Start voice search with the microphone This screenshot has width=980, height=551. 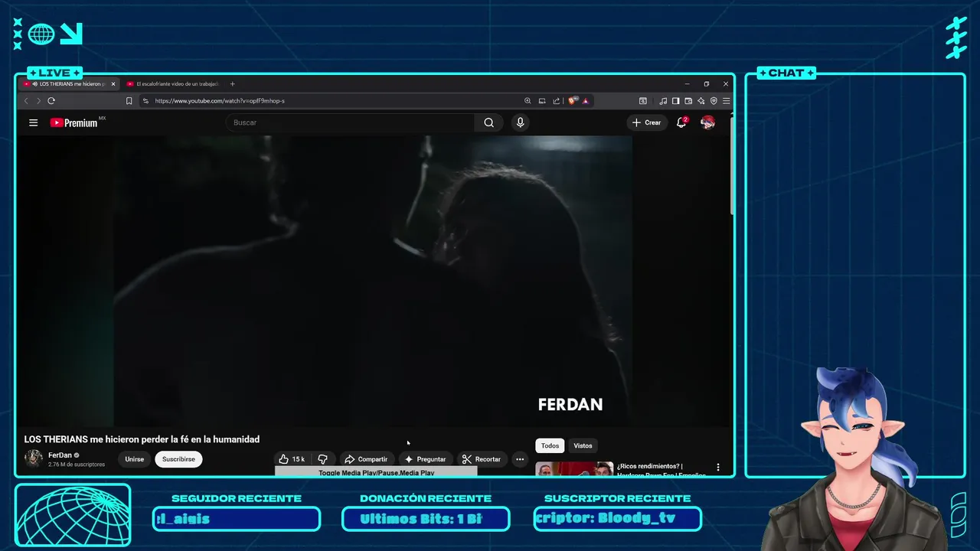[x=521, y=122]
